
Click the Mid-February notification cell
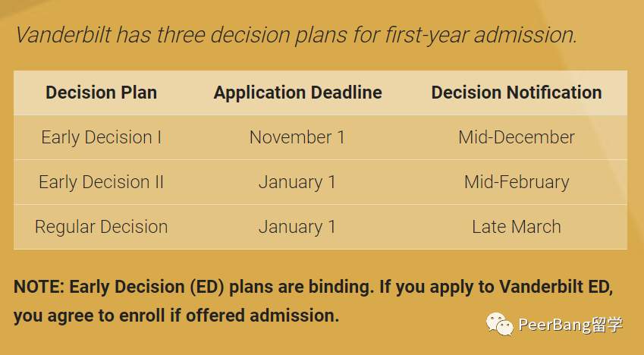(x=517, y=182)
